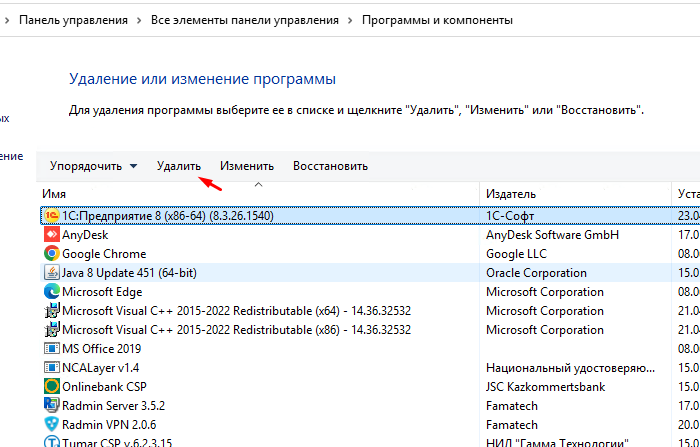Click the Onlinebank CSP icon
The image size is (700, 447).
point(52,386)
